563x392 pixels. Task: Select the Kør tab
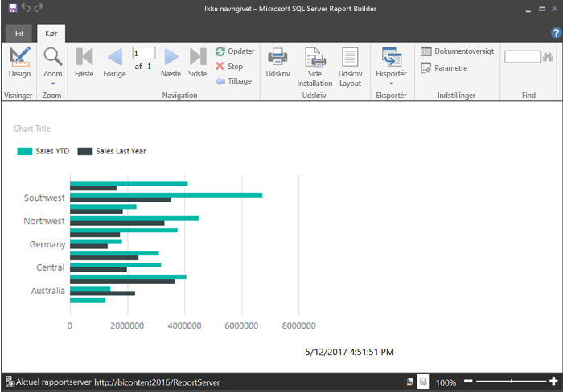pos(51,34)
